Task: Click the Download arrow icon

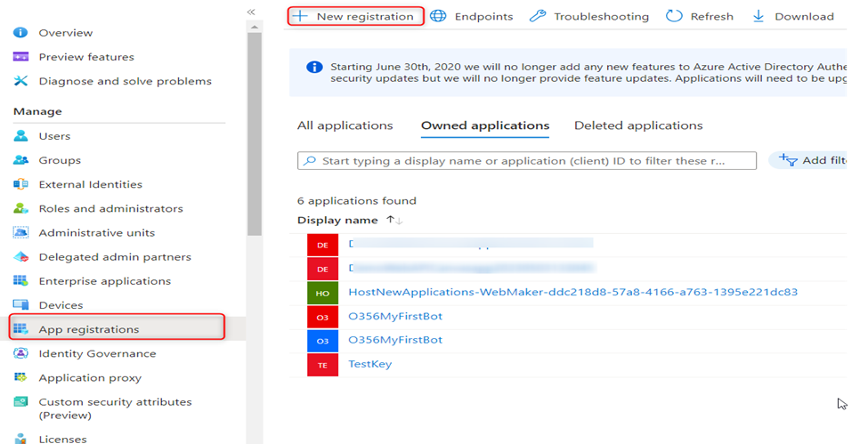Action: click(758, 16)
